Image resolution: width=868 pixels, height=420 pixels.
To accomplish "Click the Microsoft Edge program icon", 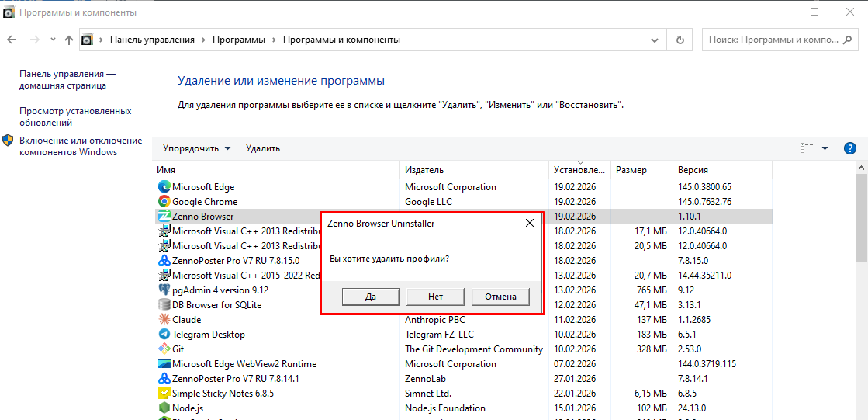I will (x=164, y=187).
